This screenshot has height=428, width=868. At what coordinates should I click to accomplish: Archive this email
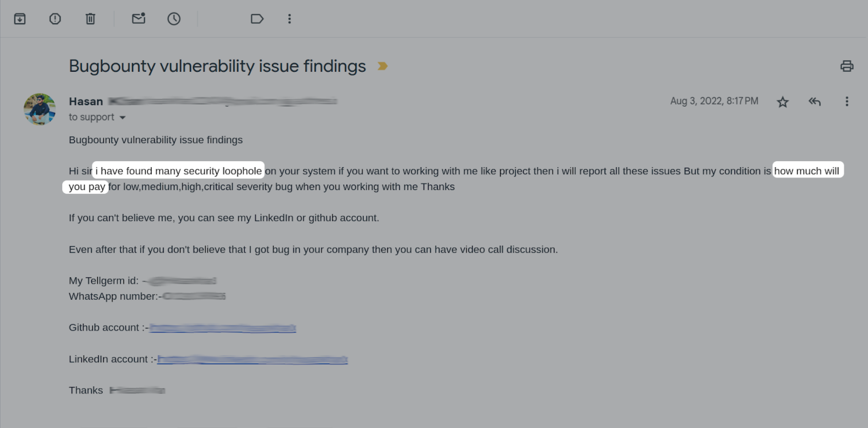pyautogui.click(x=20, y=19)
